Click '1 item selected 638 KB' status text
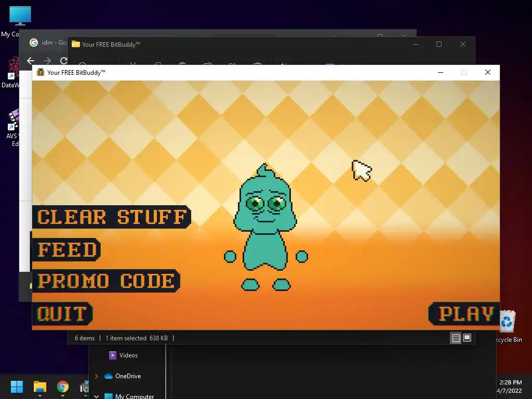This screenshot has width=532, height=399. point(137,338)
